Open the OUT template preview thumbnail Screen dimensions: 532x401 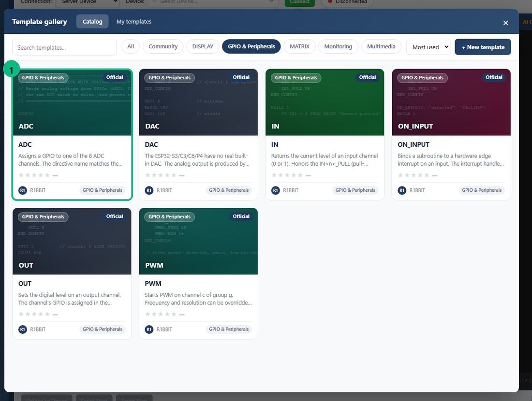click(x=72, y=242)
